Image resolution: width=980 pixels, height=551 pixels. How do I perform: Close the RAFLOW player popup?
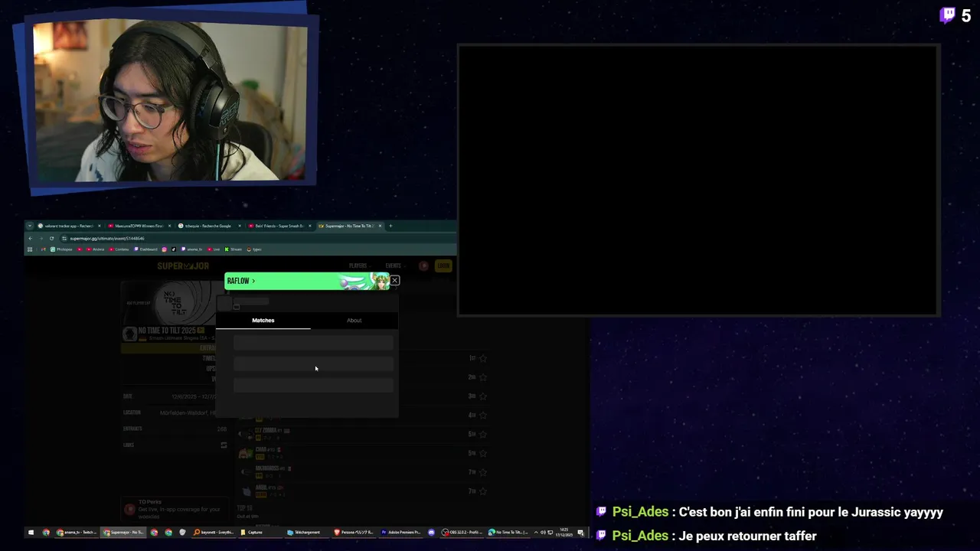pos(395,281)
